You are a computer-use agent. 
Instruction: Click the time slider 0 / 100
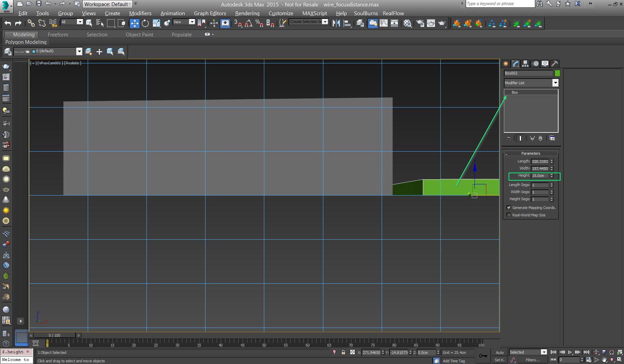(x=54, y=335)
